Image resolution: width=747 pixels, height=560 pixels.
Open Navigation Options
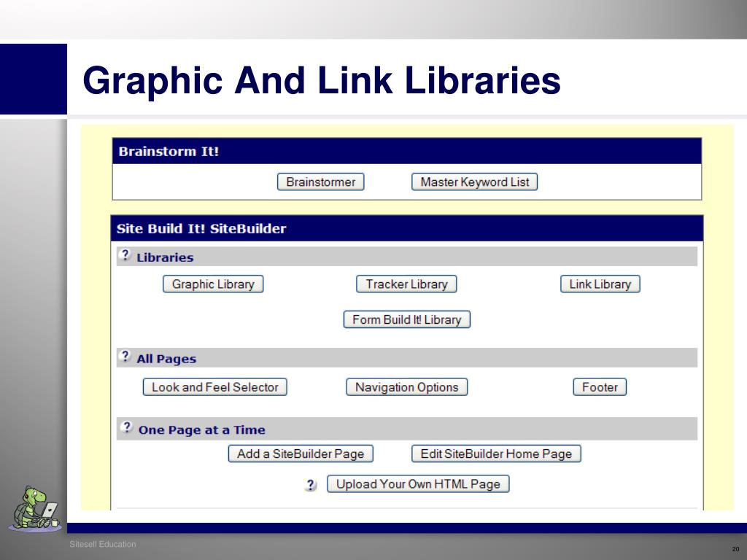(x=407, y=387)
